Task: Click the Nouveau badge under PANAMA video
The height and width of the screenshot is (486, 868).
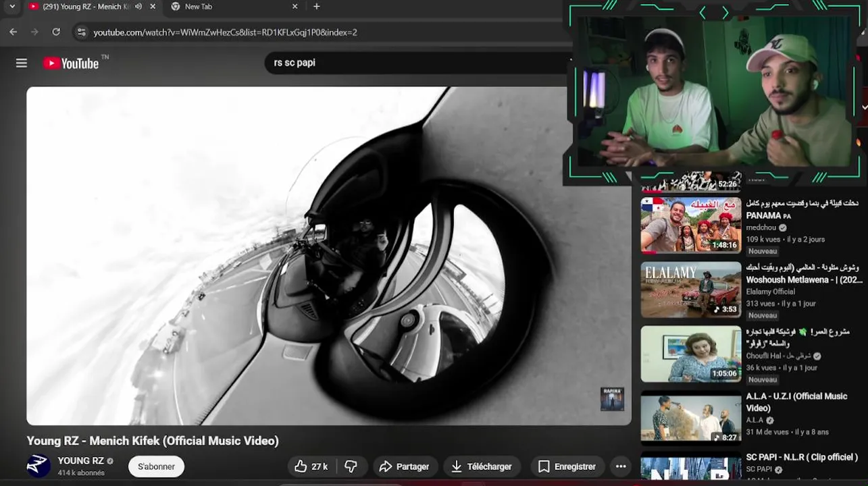Action: coord(763,251)
